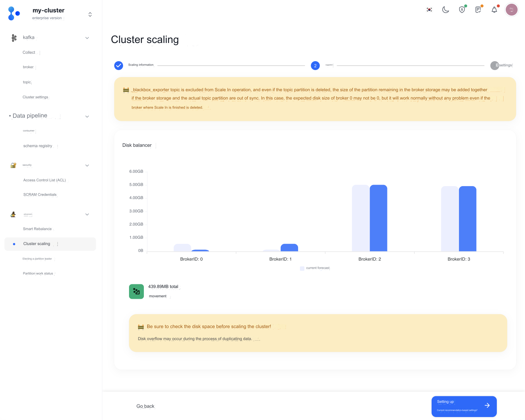
Task: Open the schema registry page
Action: (38, 146)
